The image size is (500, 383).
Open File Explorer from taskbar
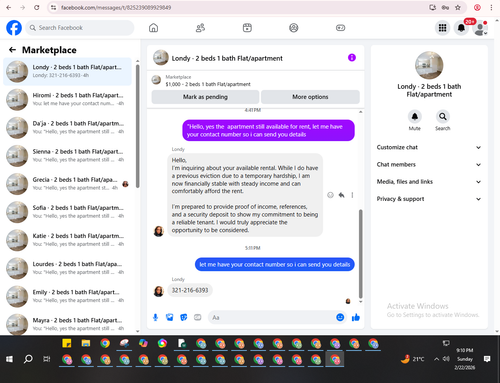86,343
